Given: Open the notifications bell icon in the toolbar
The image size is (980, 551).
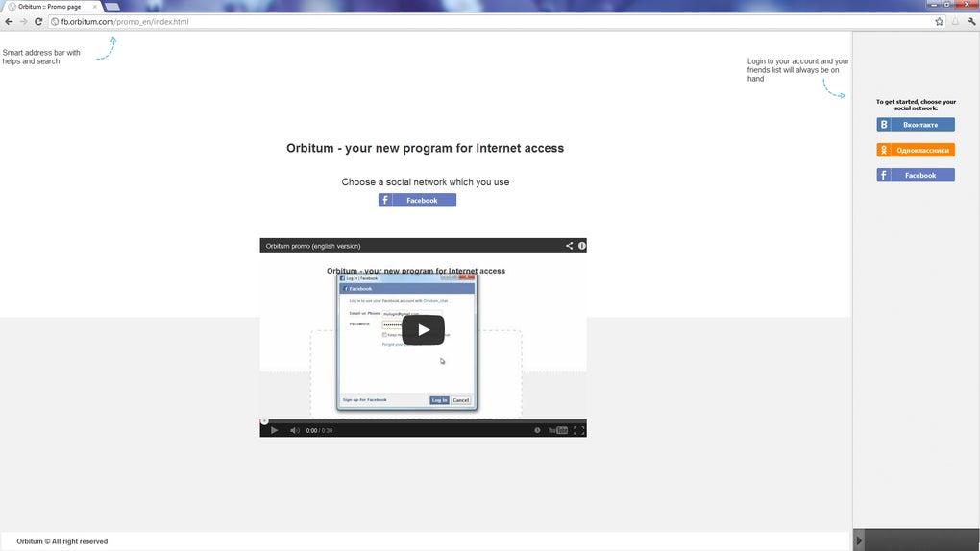Looking at the screenshot, I should pyautogui.click(x=955, y=22).
